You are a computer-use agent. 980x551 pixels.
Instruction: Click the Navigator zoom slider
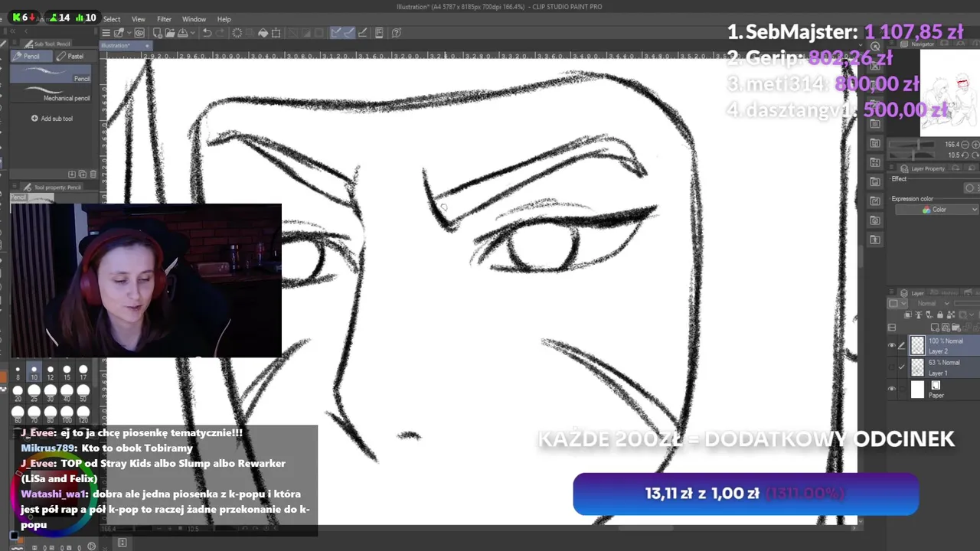point(912,145)
